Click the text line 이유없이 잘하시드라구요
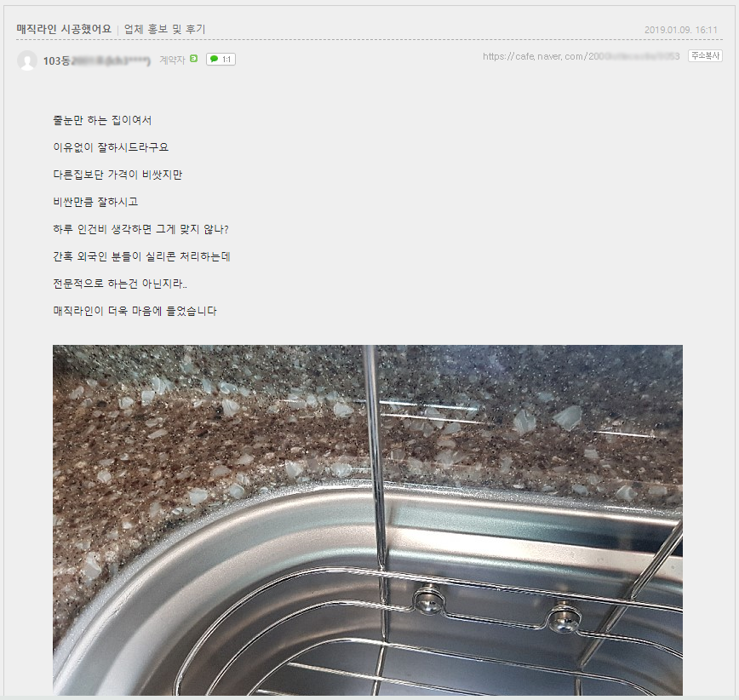 111,147
